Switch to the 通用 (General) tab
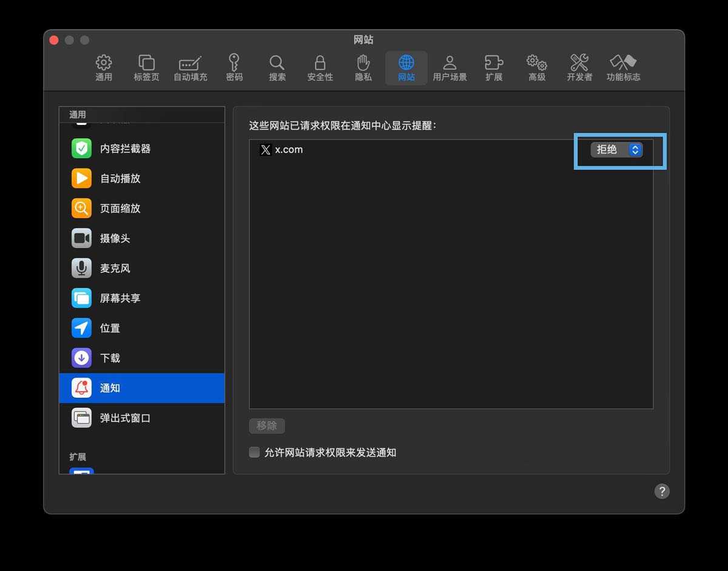 [x=104, y=67]
